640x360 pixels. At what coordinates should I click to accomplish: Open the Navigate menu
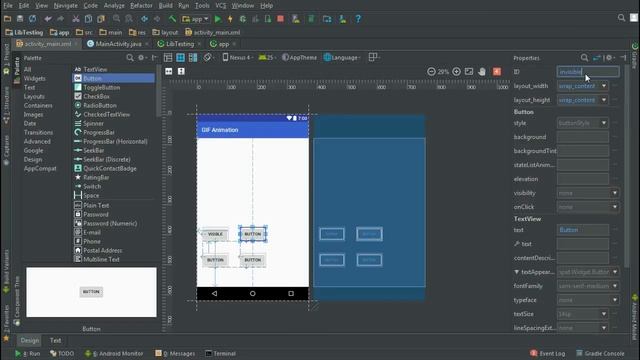pyautogui.click(x=65, y=6)
